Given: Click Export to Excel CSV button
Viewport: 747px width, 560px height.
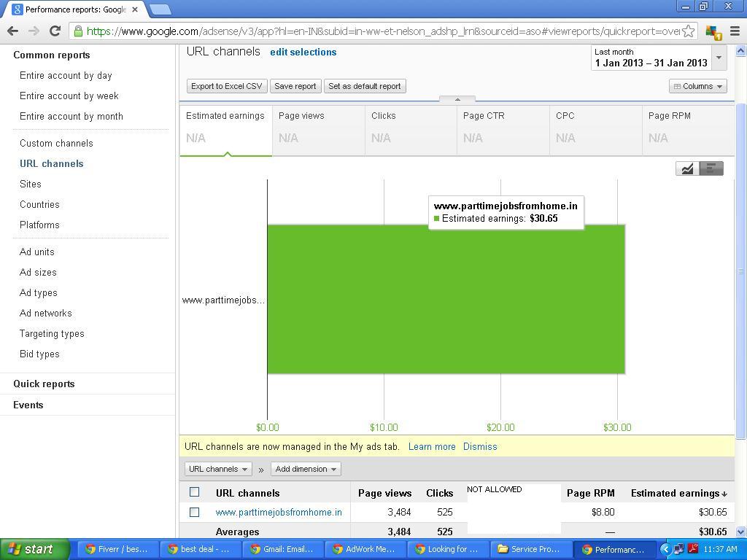Looking at the screenshot, I should click(227, 86).
